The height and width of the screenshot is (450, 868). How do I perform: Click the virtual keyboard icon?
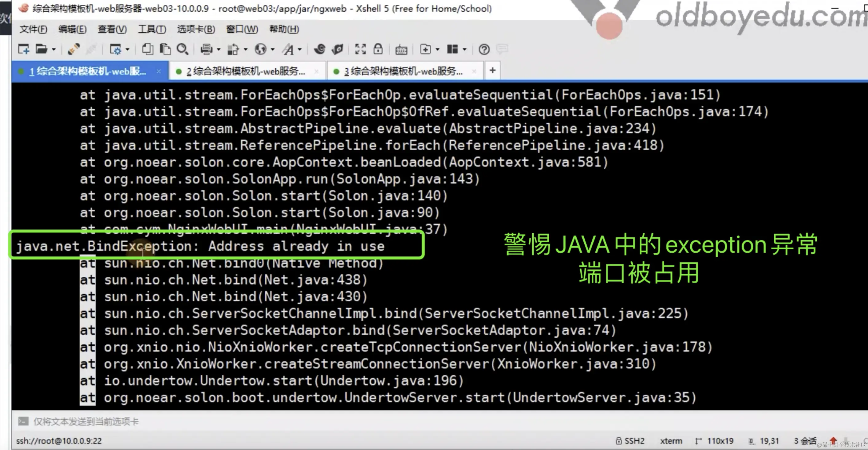(401, 50)
